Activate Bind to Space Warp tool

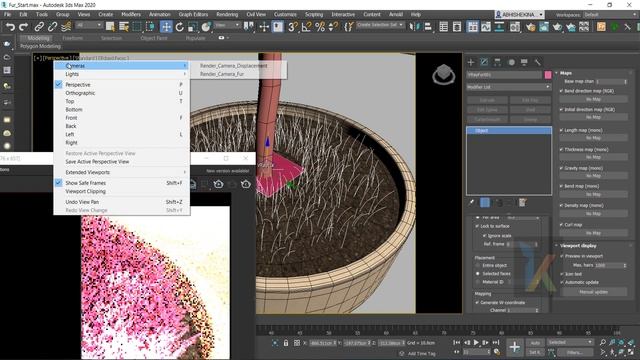tap(66, 27)
